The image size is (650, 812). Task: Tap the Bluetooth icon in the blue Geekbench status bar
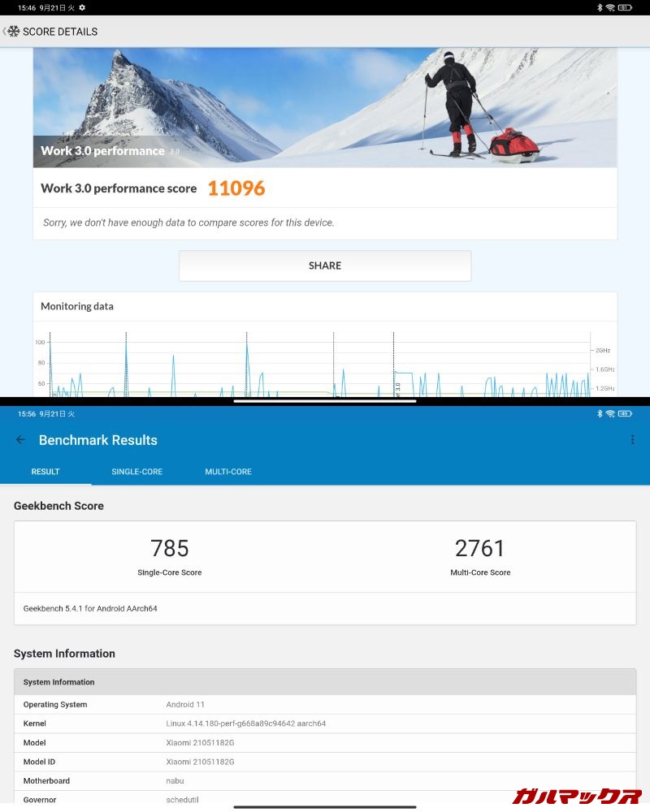pyautogui.click(x=600, y=413)
